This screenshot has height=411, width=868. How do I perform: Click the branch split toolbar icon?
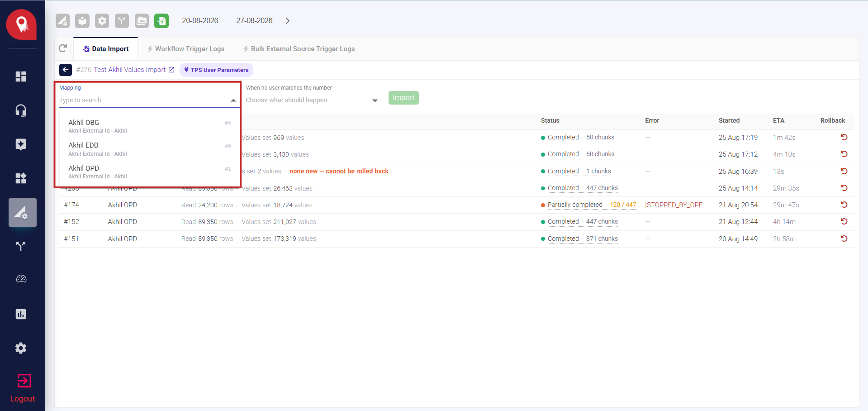tap(122, 21)
